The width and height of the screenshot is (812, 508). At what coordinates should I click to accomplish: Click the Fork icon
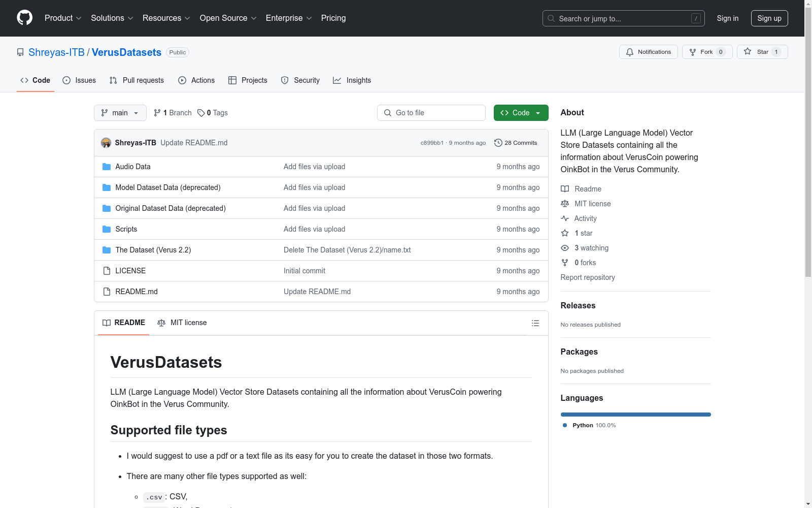pos(693,52)
